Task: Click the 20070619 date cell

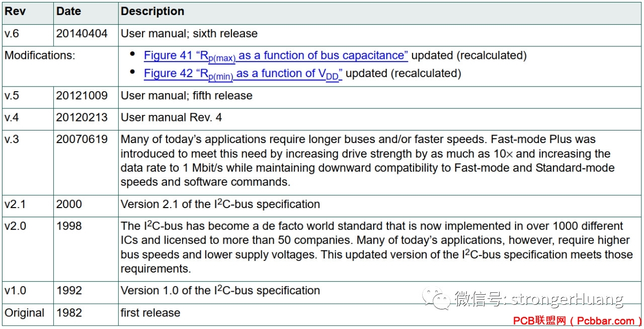Action: (x=86, y=161)
